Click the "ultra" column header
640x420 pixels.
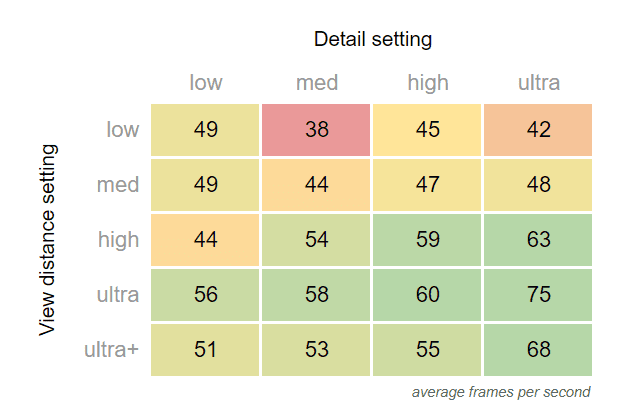point(538,83)
